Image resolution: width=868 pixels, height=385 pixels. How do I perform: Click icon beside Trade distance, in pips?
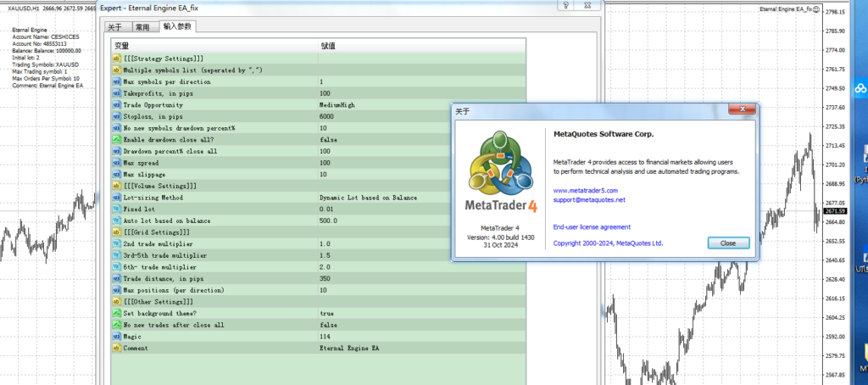click(116, 279)
